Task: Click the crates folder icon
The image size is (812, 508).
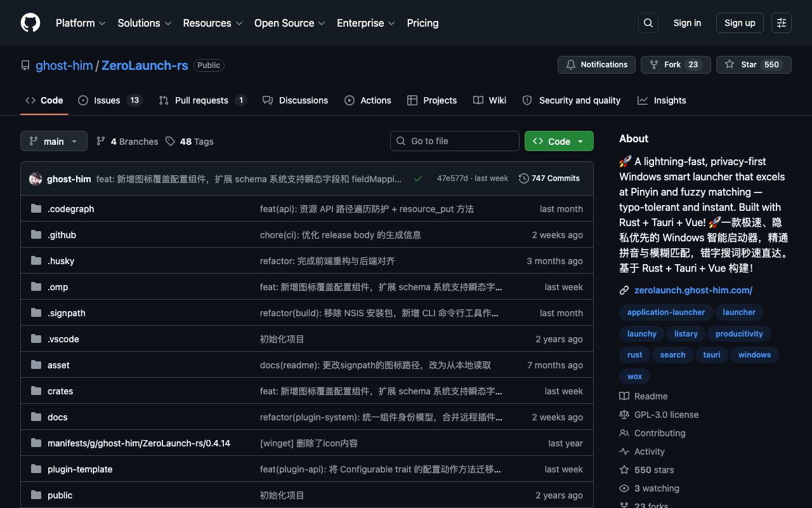Action: [x=36, y=391]
